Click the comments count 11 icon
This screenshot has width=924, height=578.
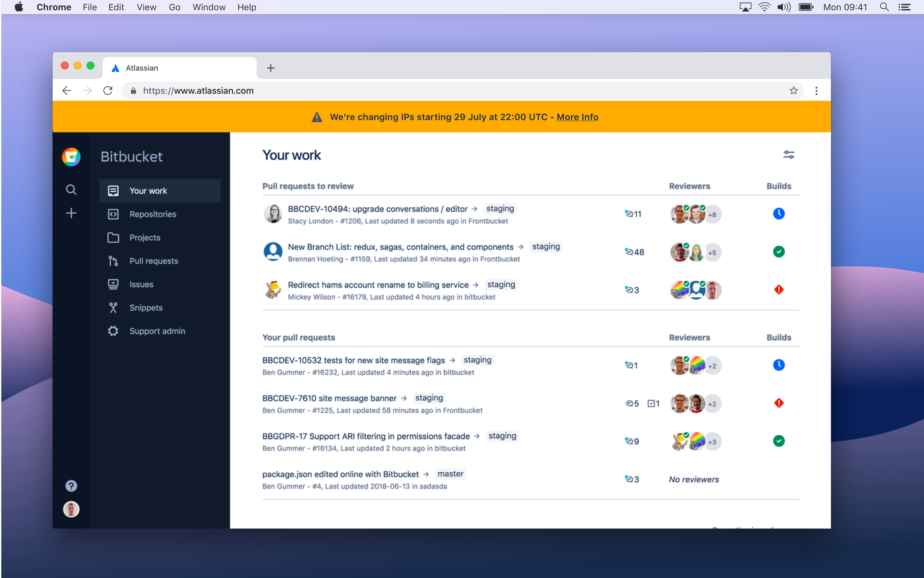tap(633, 214)
